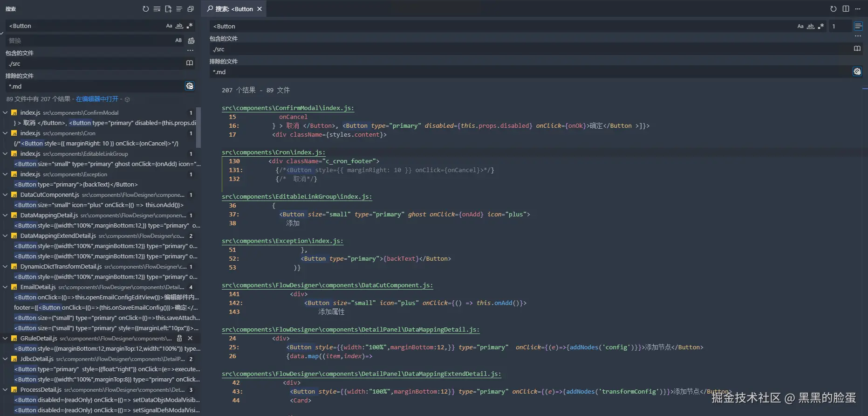This screenshot has width=868, height=416.
Task: Toggle match whole word in search editor
Action: click(x=811, y=27)
